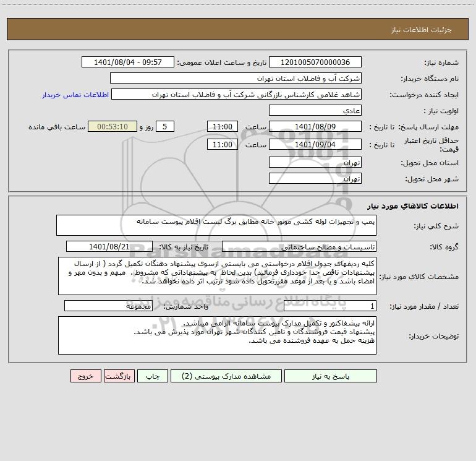This screenshot has height=461, width=476.
Task: Click the quantity field showing 1
Action: [330, 306]
